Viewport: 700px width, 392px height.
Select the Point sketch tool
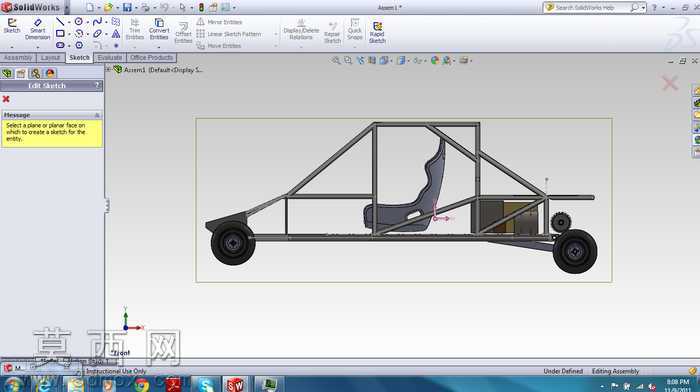click(x=116, y=46)
